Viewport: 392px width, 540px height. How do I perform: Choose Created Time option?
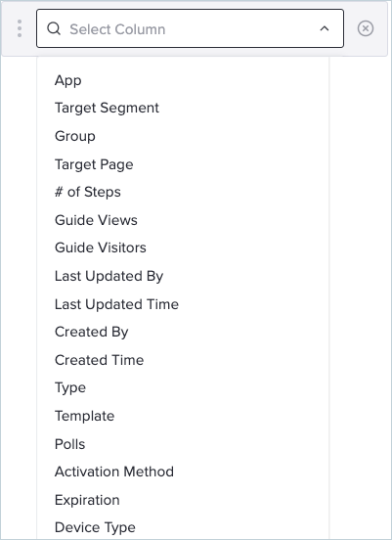tap(99, 360)
